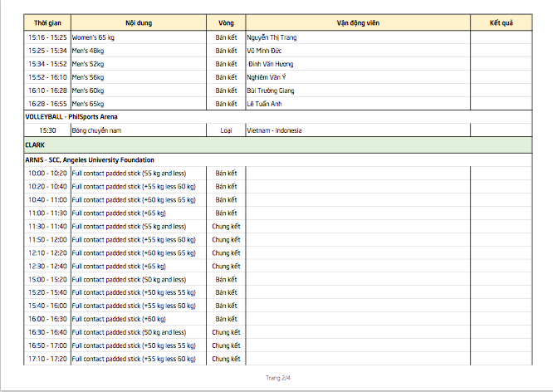Click on athlete Nghiêm Văn Ý
This screenshot has width=553, height=392.
pos(267,77)
